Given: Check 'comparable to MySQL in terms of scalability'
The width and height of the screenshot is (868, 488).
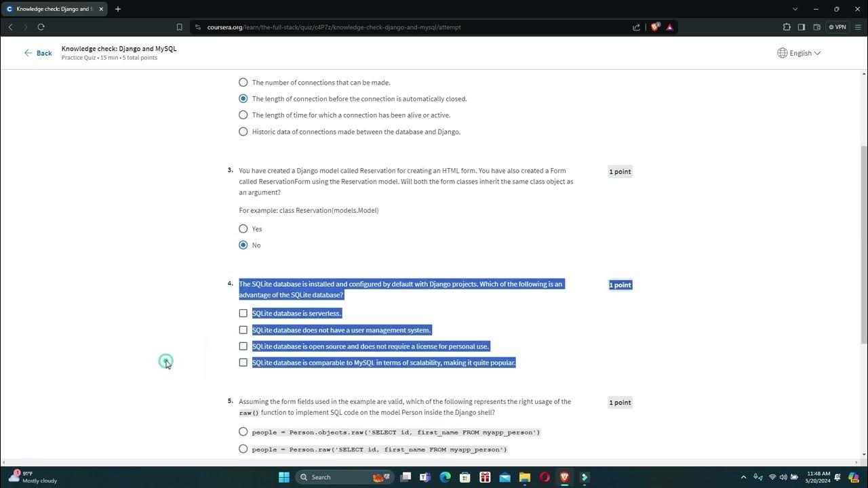Looking at the screenshot, I should tap(243, 362).
